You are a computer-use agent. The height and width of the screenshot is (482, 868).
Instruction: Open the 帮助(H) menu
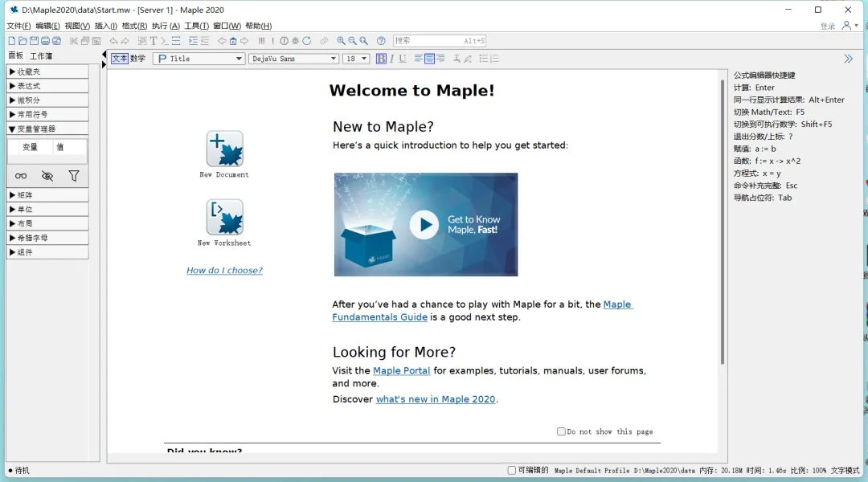pyautogui.click(x=259, y=26)
